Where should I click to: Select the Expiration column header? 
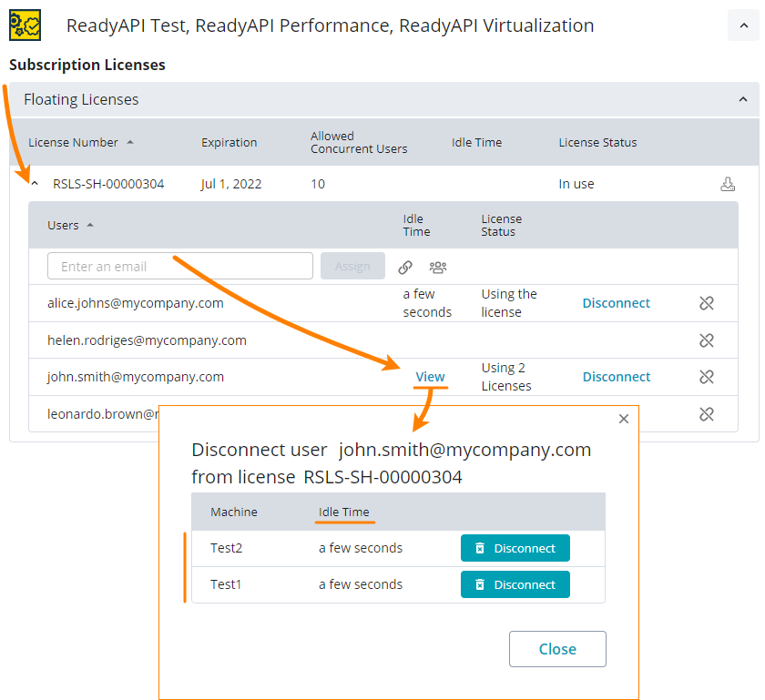click(229, 142)
